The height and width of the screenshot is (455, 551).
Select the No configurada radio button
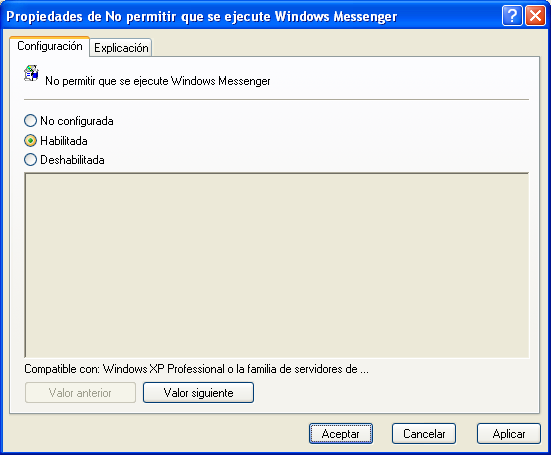click(30, 121)
